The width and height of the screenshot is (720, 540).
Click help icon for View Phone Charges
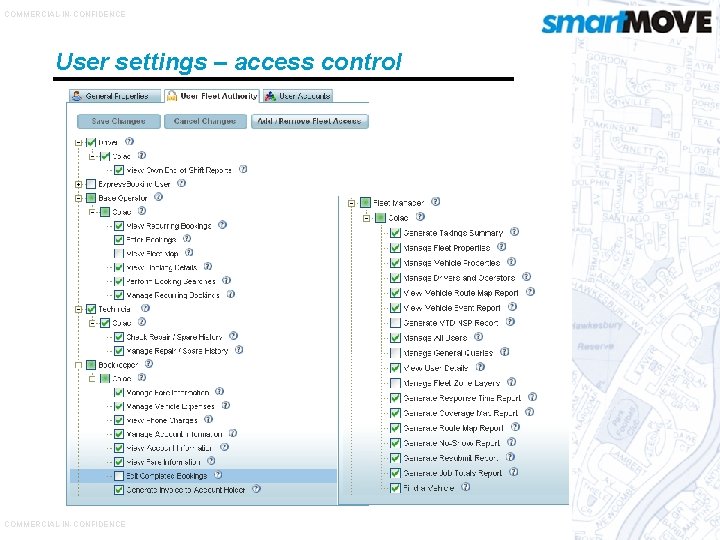pyautogui.click(x=208, y=419)
